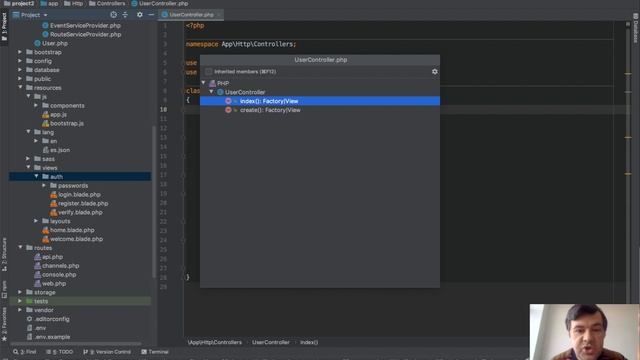The height and width of the screenshot is (360, 640).
Task: Toggle the Inherited members checkbox
Action: pyautogui.click(x=209, y=71)
